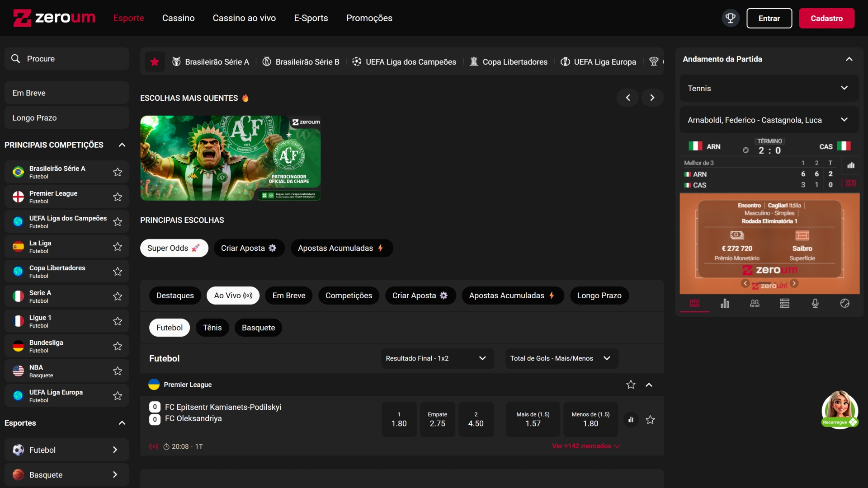
Task: Favorite UEFA Liga dos Campeões in sidebar
Action: 118,222
